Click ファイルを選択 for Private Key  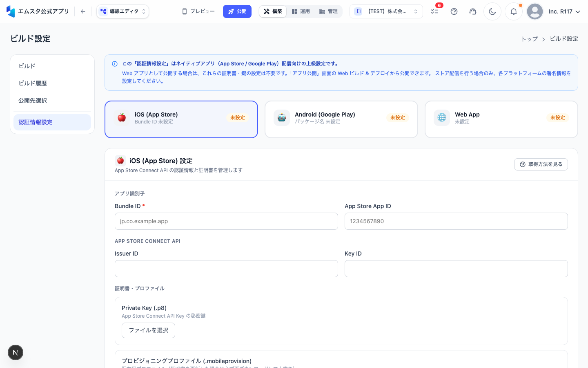pos(148,330)
